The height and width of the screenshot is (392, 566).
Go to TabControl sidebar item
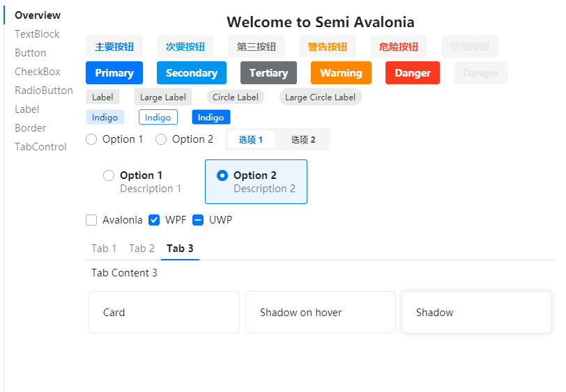40,147
